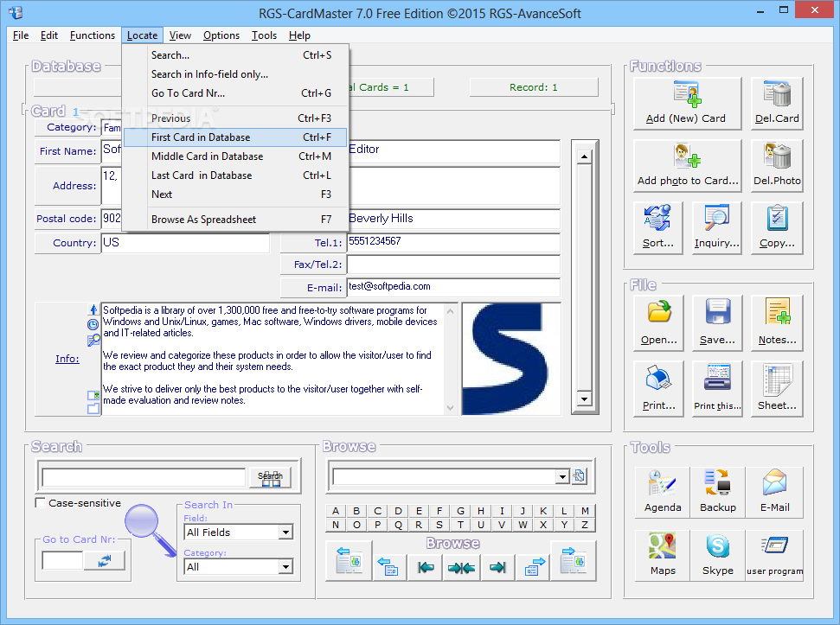
Task: Choose Last Card in Database
Action: pos(235,175)
